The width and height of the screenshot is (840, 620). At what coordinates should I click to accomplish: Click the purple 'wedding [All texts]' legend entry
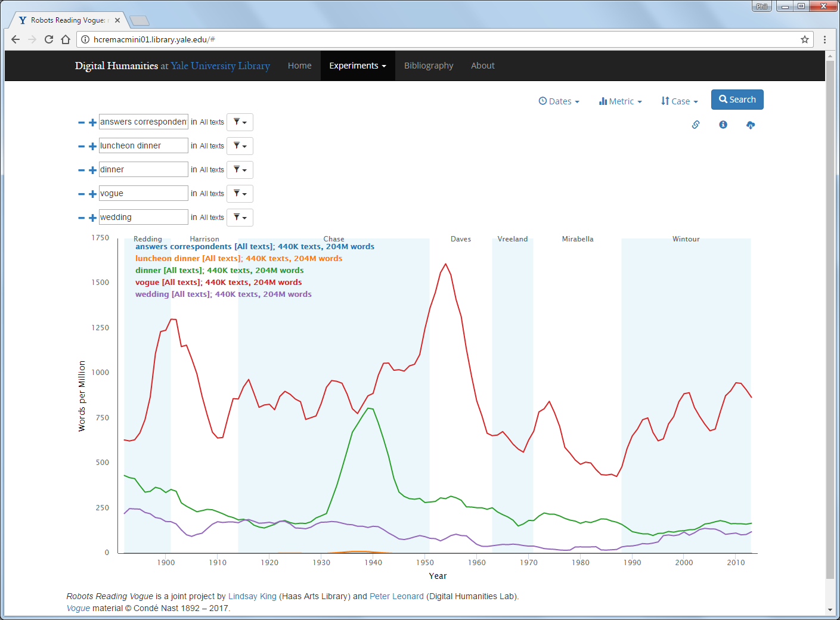(224, 294)
